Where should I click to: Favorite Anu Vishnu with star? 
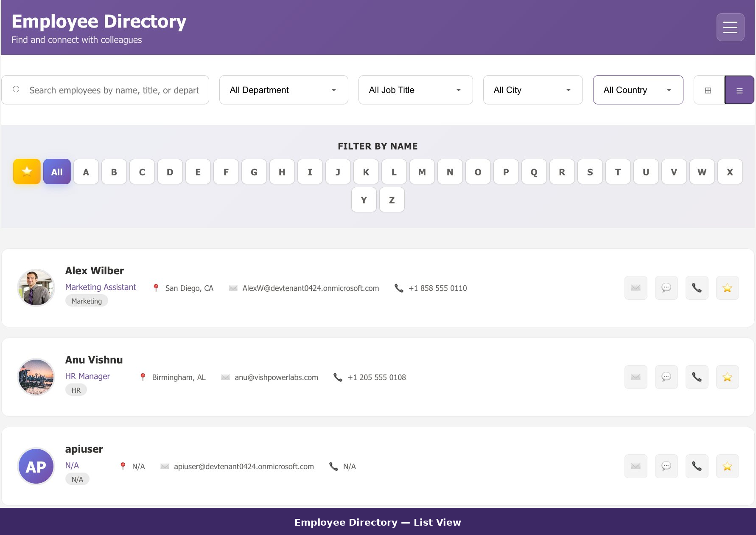pos(728,377)
